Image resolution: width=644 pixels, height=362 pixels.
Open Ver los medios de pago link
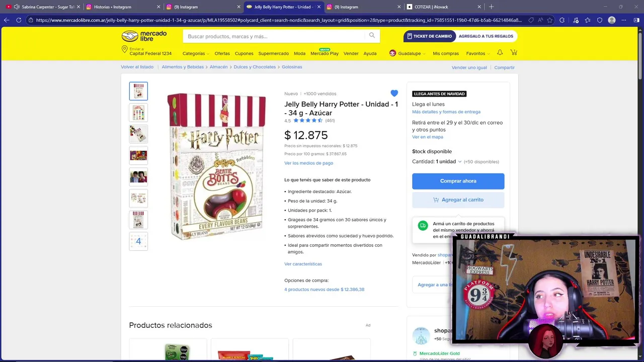(308, 163)
